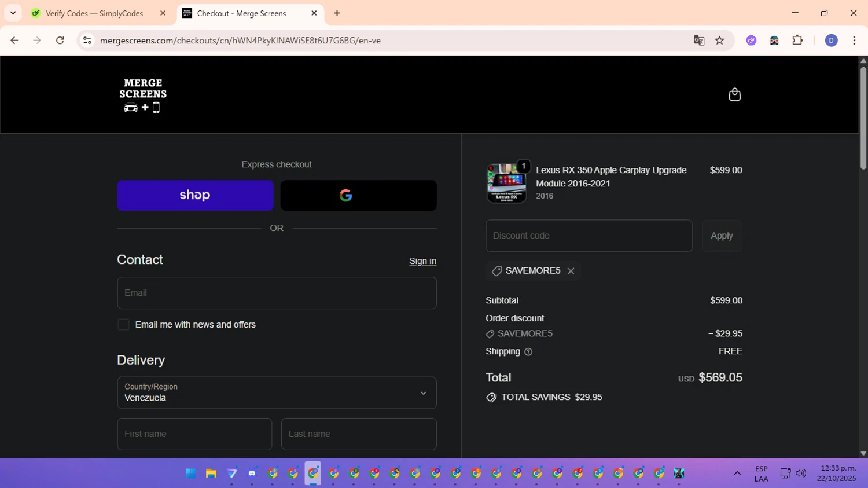
Task: Focus the First name field
Action: [194, 434]
